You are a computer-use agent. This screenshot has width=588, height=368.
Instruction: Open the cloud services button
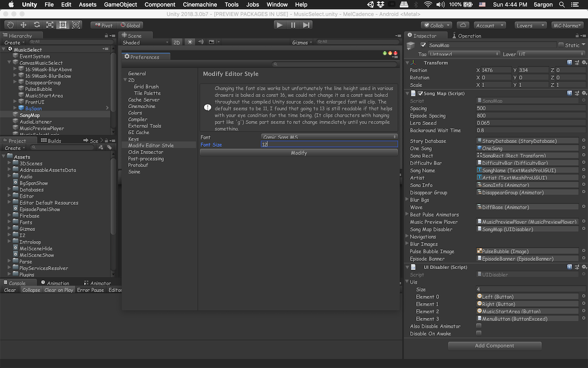463,25
